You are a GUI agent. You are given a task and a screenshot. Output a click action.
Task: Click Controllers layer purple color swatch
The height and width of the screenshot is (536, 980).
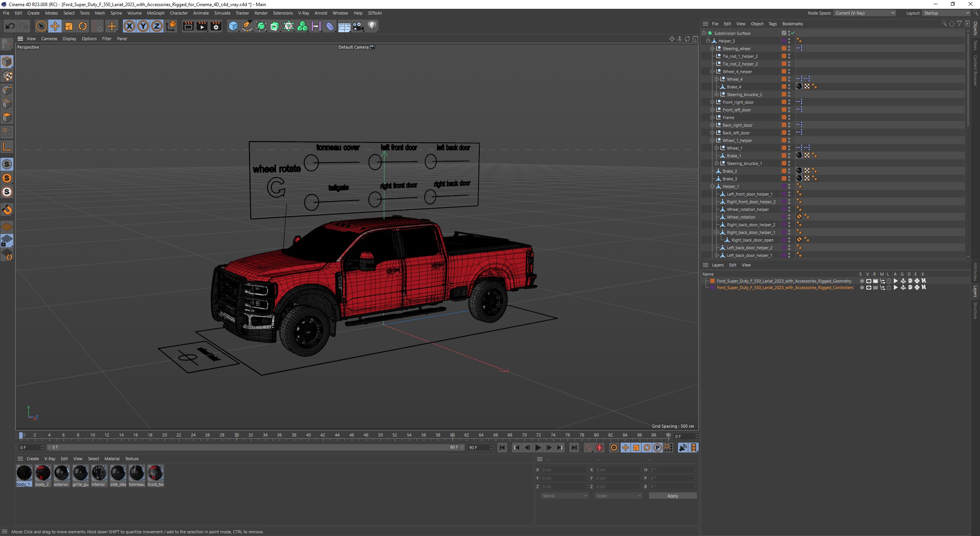(712, 288)
